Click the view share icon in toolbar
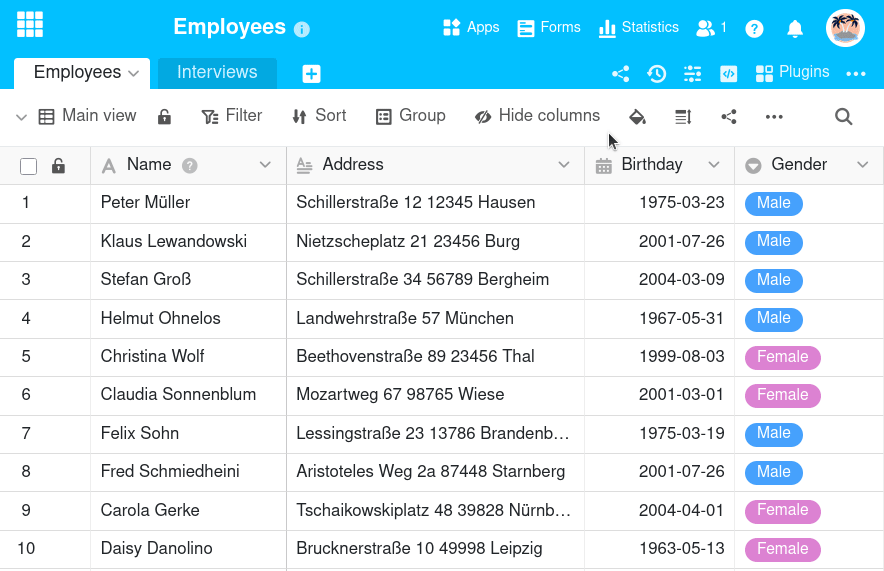Viewport: 884px width, 571px height. 729,117
